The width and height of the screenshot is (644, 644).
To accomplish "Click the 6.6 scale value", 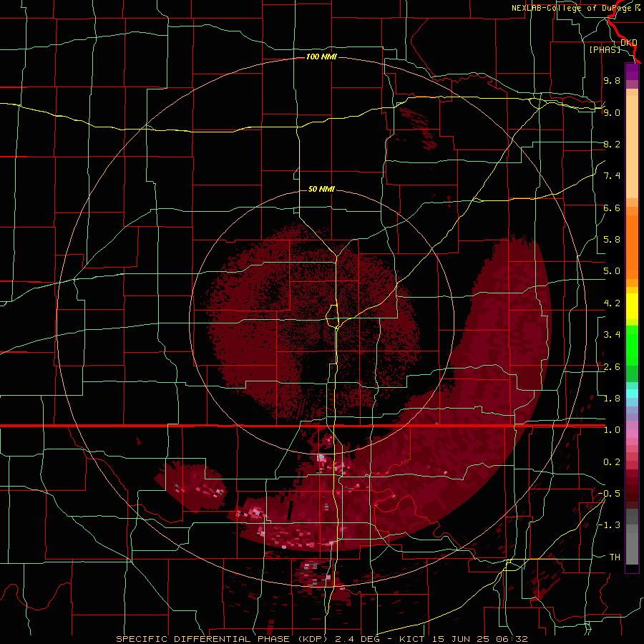I will click(612, 208).
